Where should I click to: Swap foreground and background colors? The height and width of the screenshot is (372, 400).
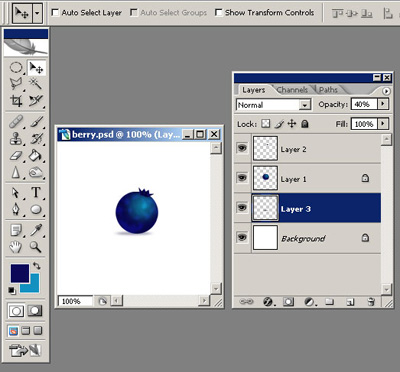pyautogui.click(x=37, y=266)
